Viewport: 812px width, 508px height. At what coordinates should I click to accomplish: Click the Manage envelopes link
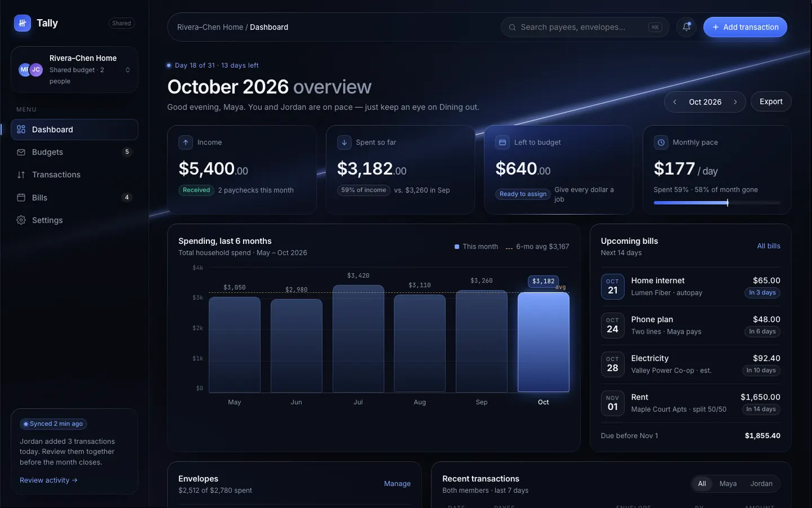[397, 484]
